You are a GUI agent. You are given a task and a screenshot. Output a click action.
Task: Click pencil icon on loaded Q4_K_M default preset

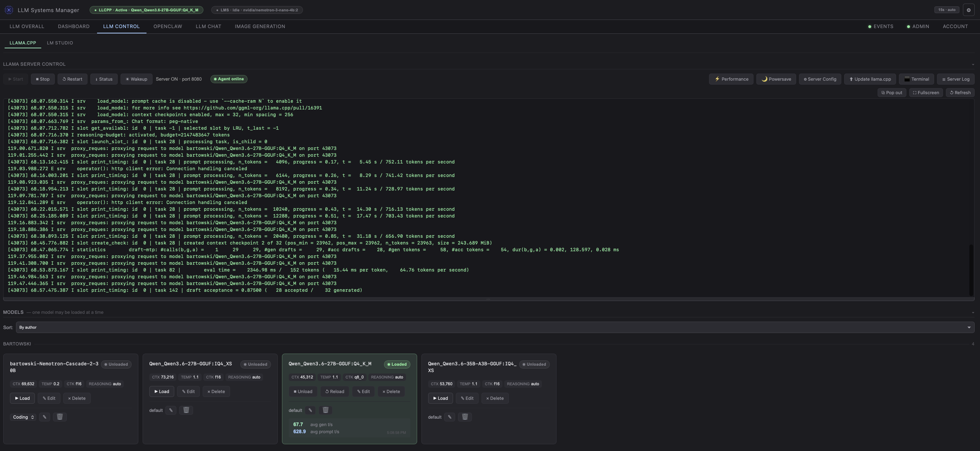[x=310, y=410]
